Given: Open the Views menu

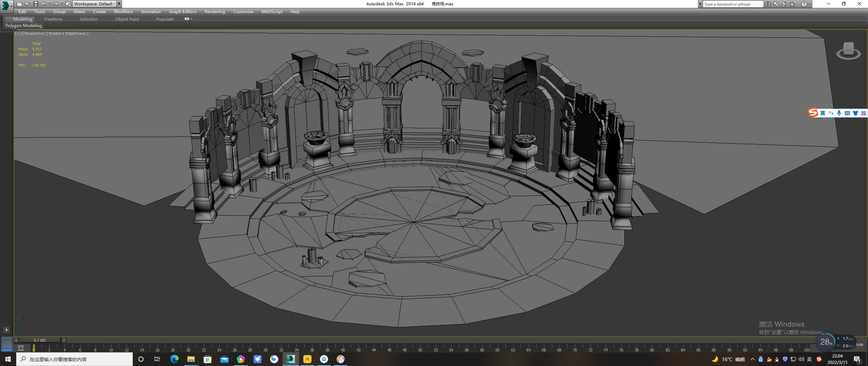Looking at the screenshot, I should pos(79,12).
